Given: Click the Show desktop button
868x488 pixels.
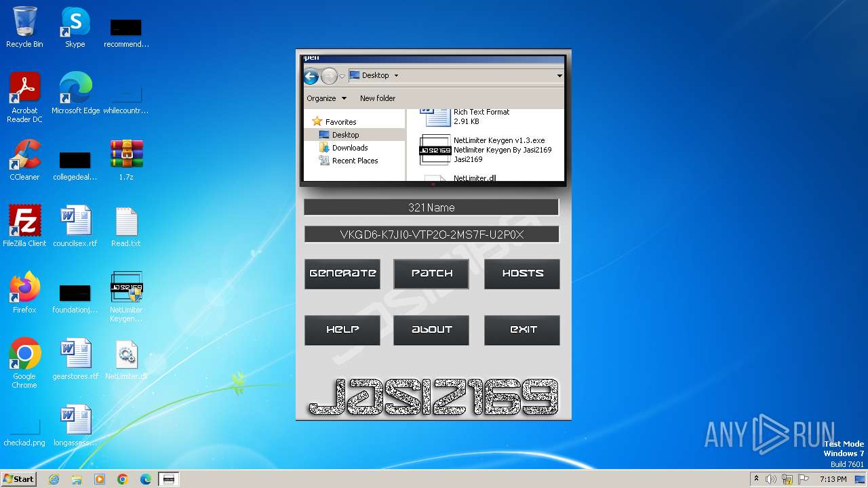Looking at the screenshot, I should [x=861, y=479].
